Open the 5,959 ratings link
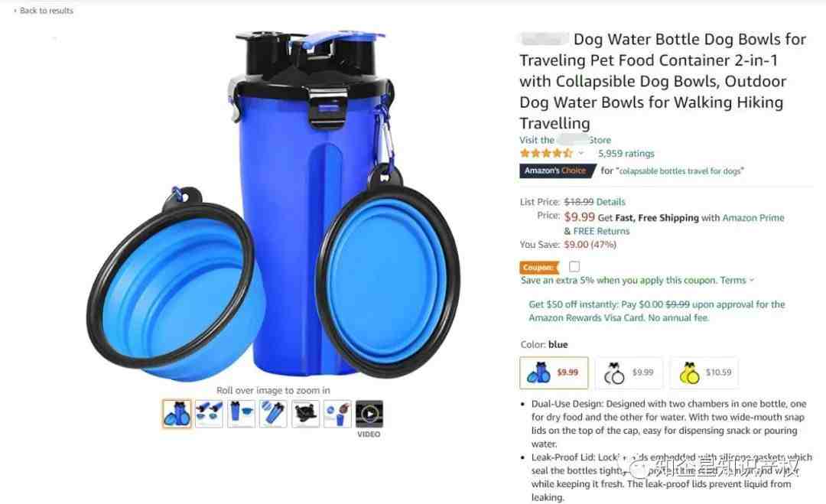Viewport: 826px width, 504px height. (x=626, y=153)
